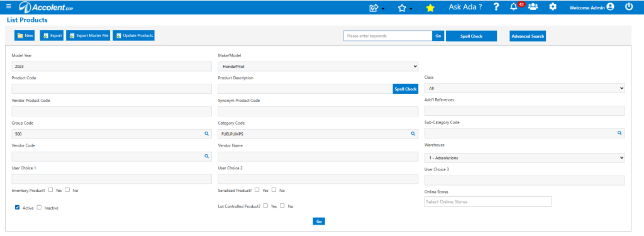Click the Go button below the form

(x=319, y=221)
